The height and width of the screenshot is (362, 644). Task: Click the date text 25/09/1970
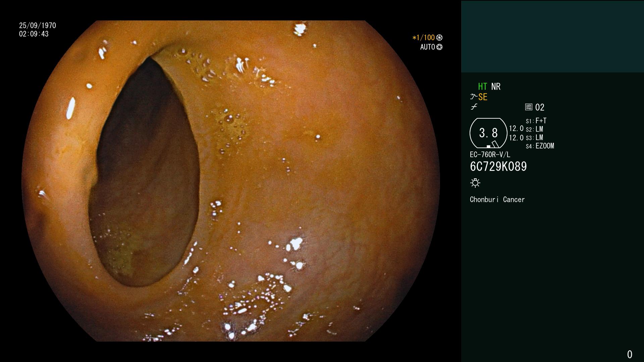pos(38,25)
